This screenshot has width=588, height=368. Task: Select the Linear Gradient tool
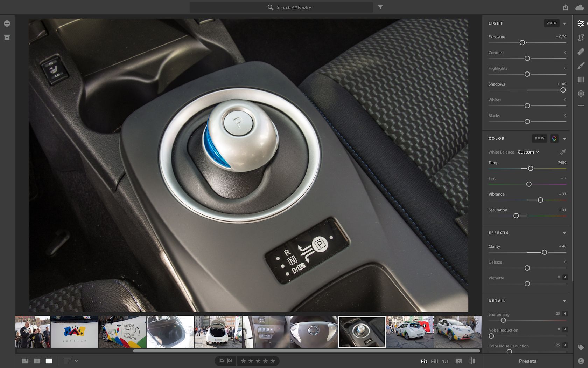pyautogui.click(x=581, y=80)
